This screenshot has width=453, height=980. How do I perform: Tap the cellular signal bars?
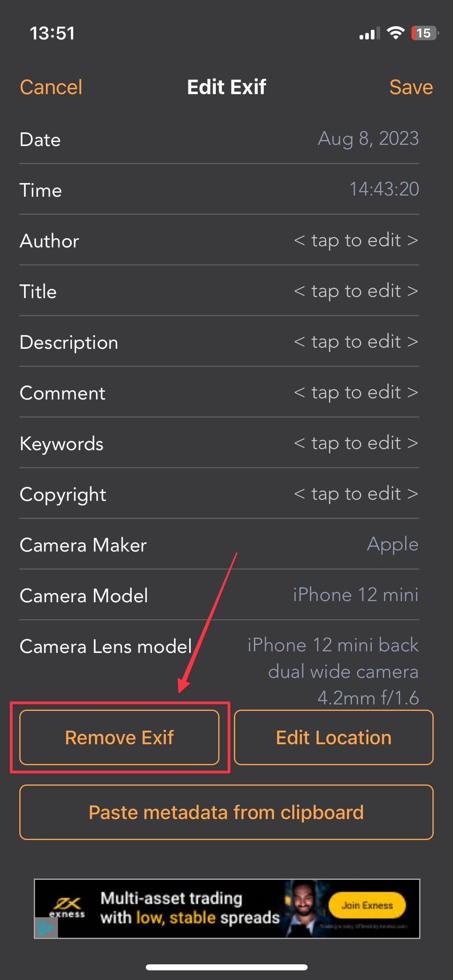(x=369, y=34)
